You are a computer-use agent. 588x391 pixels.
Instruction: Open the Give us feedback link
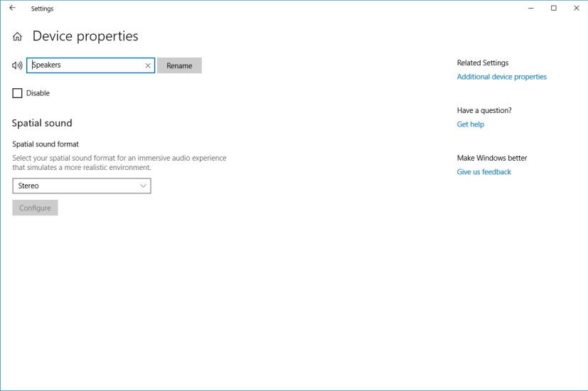pyautogui.click(x=483, y=172)
